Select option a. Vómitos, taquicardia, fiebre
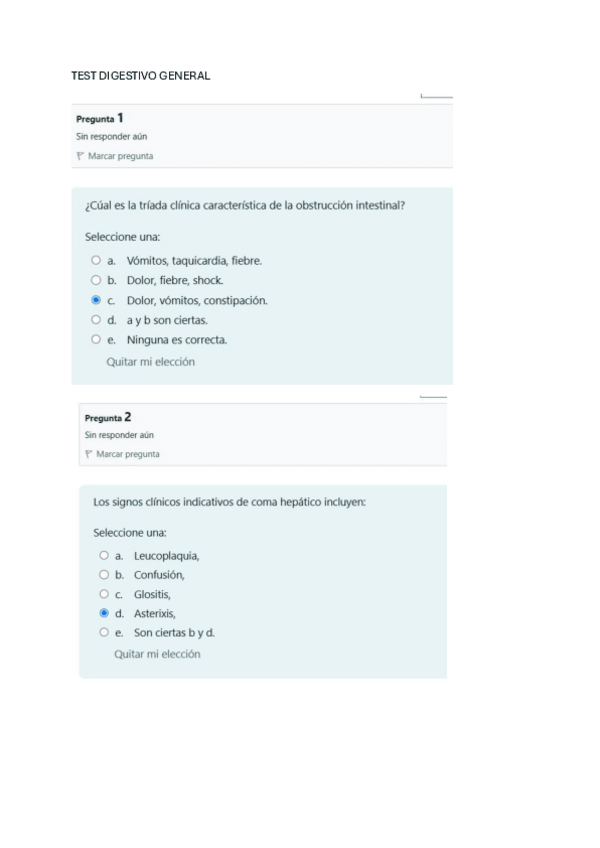 coord(96,261)
